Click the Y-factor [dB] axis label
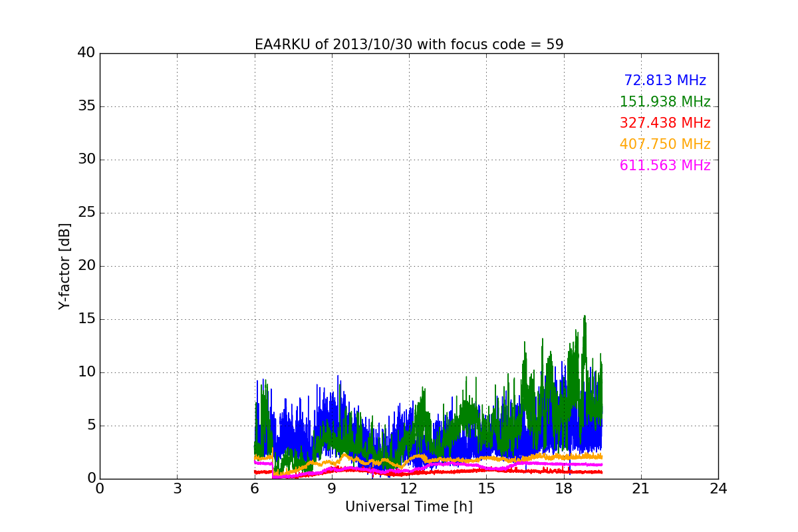 point(65,266)
